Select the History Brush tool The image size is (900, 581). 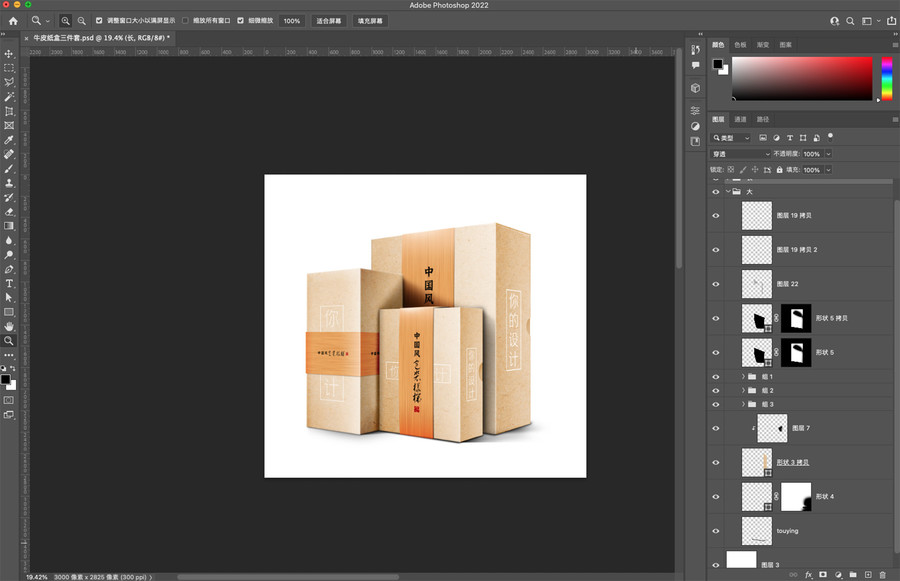click(9, 197)
